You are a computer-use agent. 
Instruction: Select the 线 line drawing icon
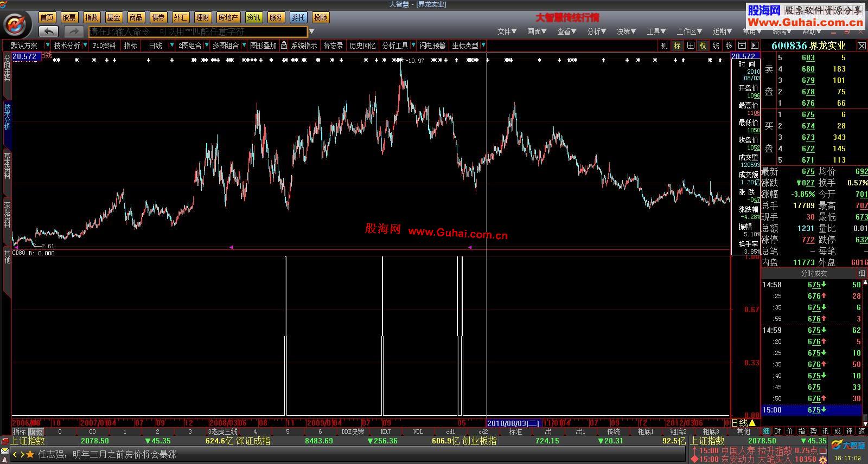coord(716,46)
